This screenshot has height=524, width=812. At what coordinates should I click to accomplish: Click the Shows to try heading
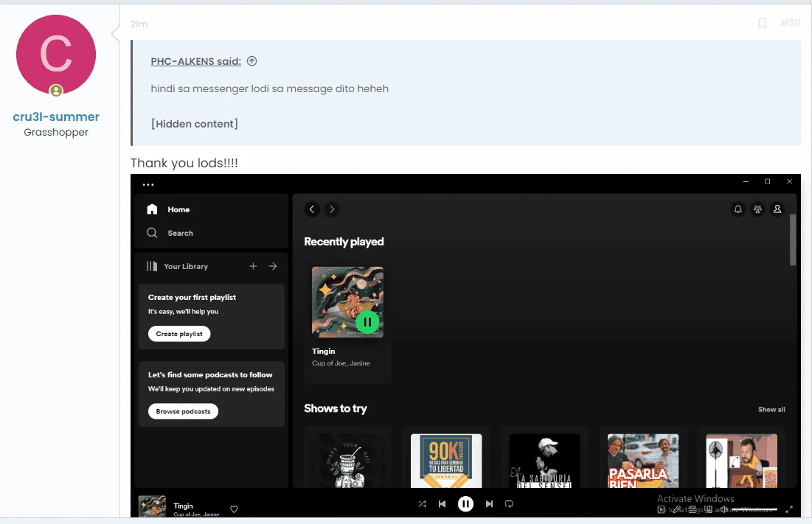(336, 408)
